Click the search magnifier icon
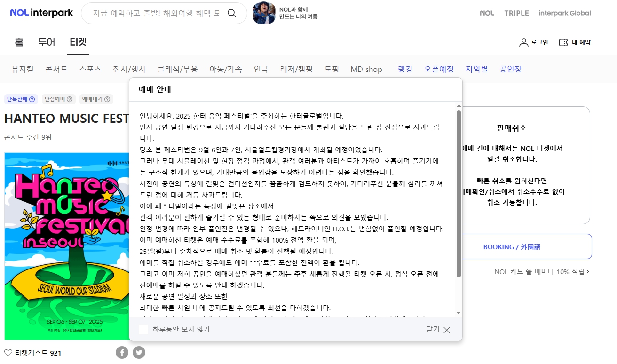Viewport: 617px width, 364px height. [232, 13]
